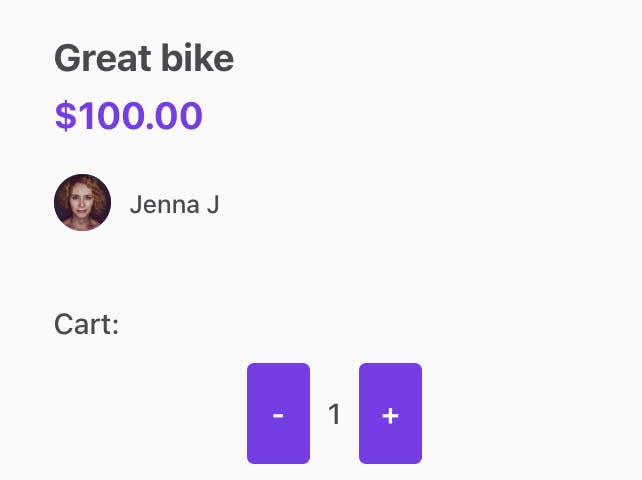Open Jenna J's seller profile

(174, 205)
